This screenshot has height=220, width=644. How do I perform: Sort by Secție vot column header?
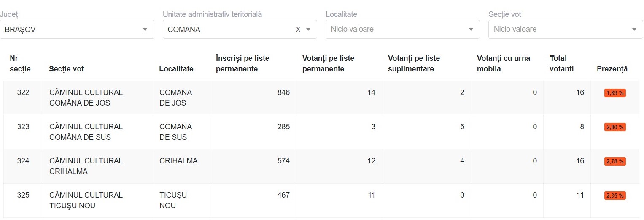(67, 69)
